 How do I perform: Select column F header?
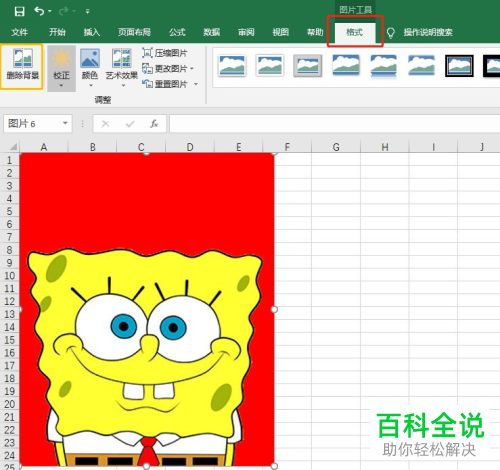tap(287, 147)
